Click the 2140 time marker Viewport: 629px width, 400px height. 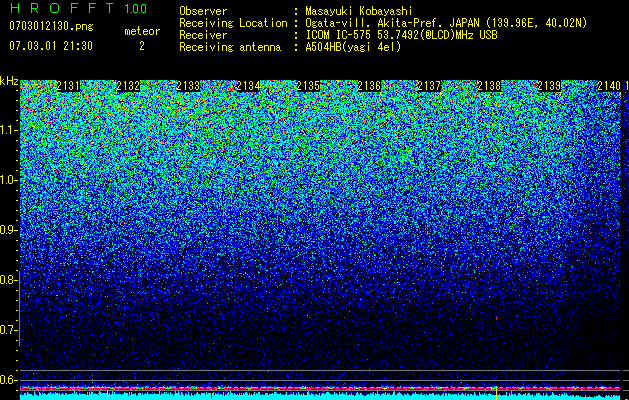coord(609,86)
